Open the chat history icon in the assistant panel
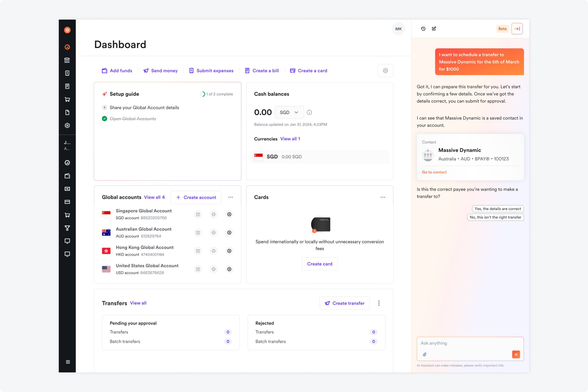Image resolution: width=588 pixels, height=392 pixels. [x=423, y=28]
